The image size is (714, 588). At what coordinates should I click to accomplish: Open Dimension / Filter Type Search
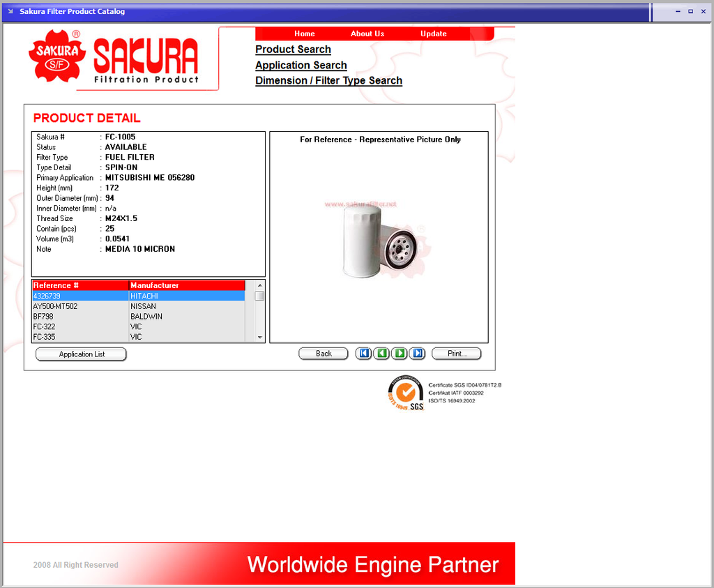point(329,81)
